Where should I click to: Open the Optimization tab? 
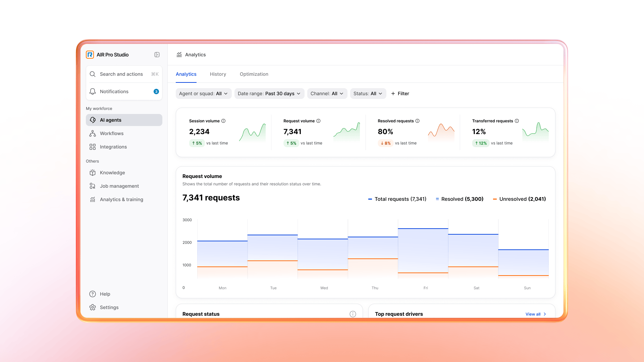(254, 74)
